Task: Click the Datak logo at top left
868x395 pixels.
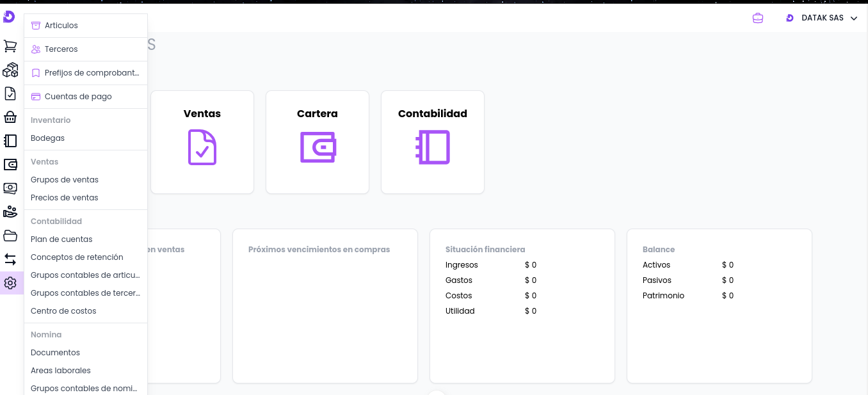Action: click(x=9, y=17)
